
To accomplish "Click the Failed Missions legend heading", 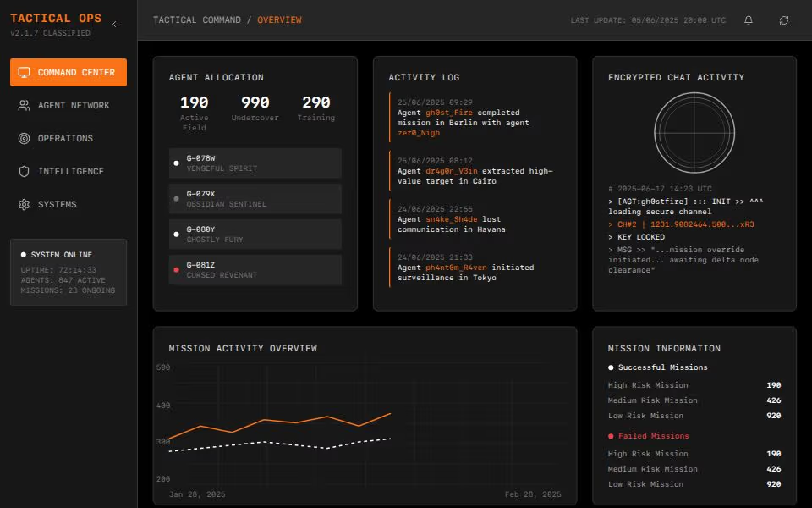I will (x=649, y=436).
